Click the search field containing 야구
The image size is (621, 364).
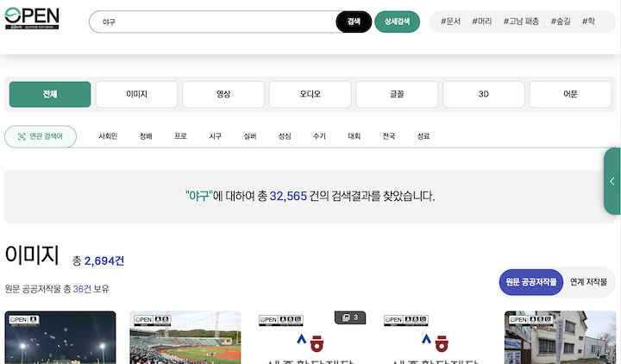[x=211, y=22]
